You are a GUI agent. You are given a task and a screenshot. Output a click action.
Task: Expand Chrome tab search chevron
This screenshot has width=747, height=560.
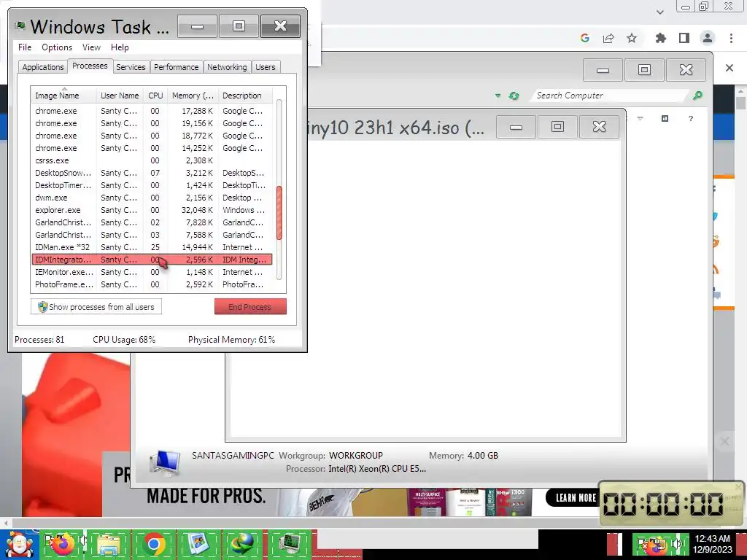coord(659,12)
